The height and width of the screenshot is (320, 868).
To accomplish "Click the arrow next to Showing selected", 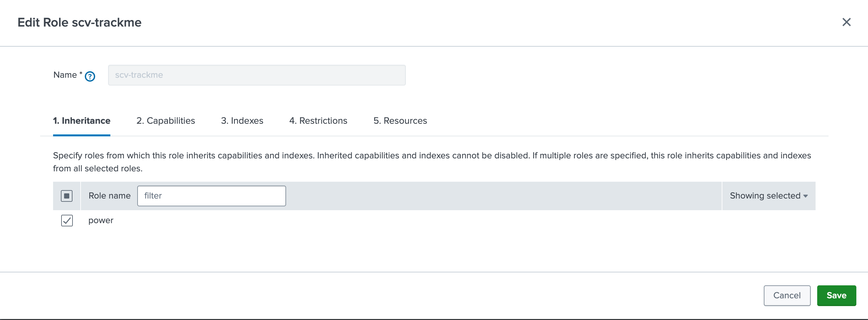I will [805, 196].
